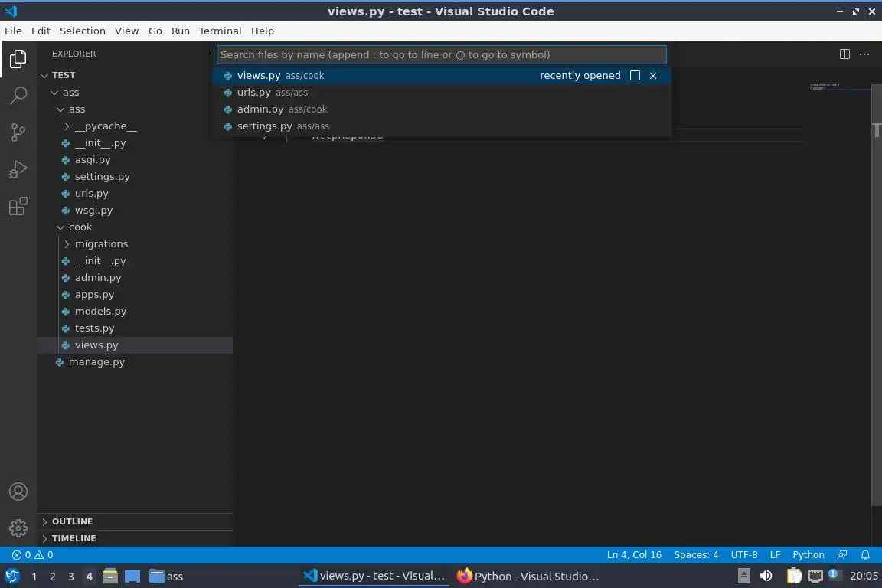Click Ln 4, Col 16 in status bar
Screen dimensions: 882x588
[x=634, y=555]
